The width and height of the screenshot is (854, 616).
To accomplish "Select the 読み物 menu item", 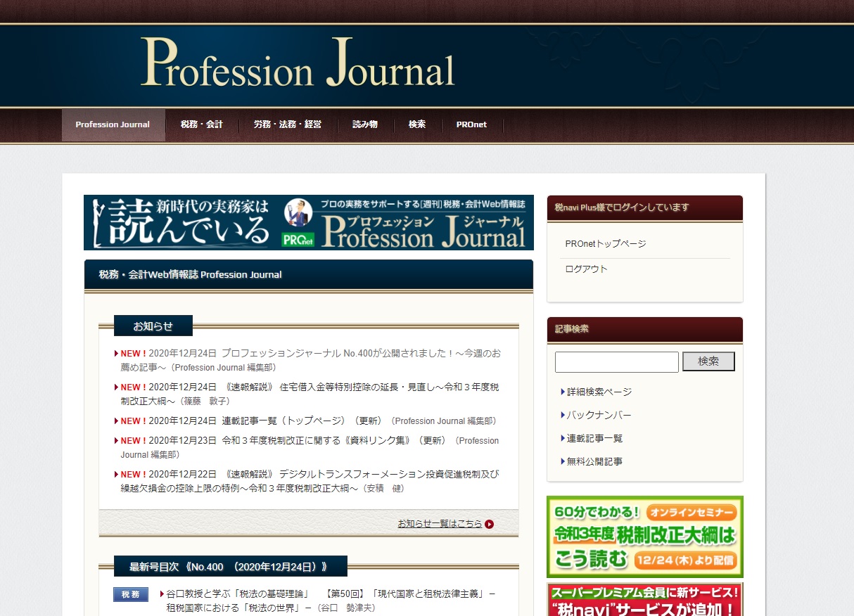I will [x=365, y=124].
